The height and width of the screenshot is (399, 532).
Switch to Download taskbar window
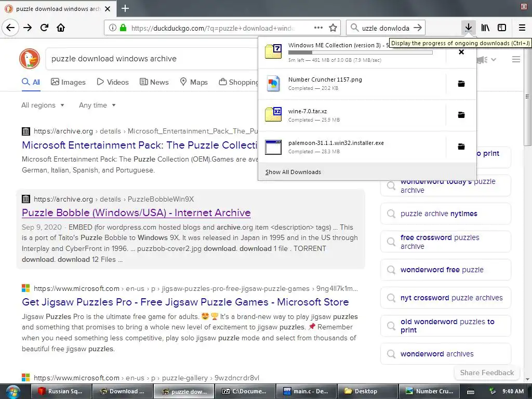[123, 392]
